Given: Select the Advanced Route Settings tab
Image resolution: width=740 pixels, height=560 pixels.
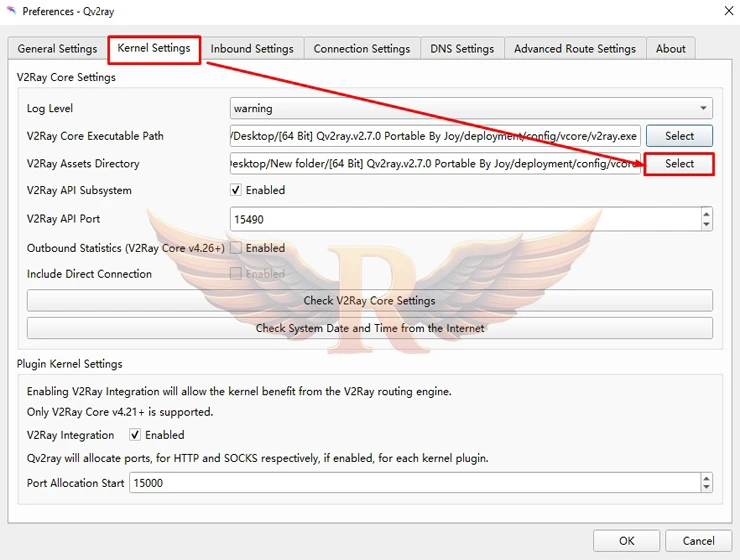Looking at the screenshot, I should tap(574, 48).
